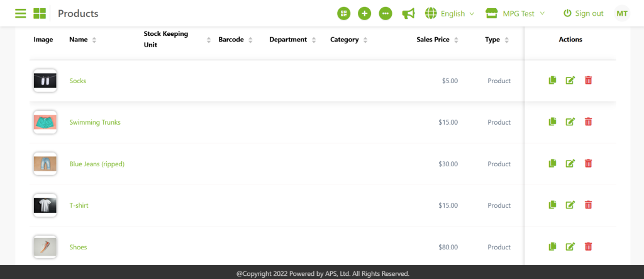
Task: Sort table by Department column
Action: (314, 40)
